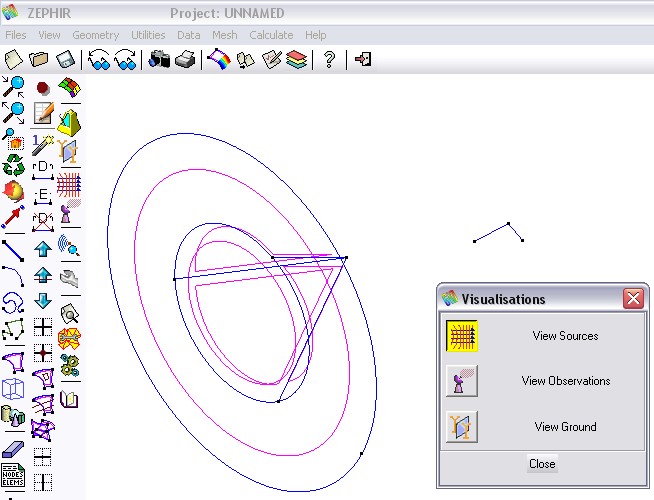Screen dimensions: 654x500
Task: Click the E dimension icon
Action: click(x=43, y=196)
